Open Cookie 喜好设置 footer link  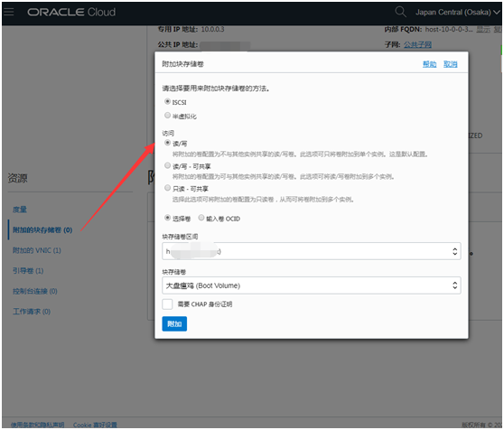[95, 425]
